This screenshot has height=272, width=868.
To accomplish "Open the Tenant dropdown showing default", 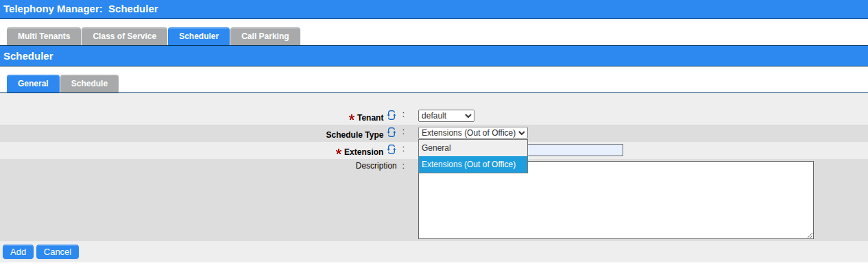I will (446, 116).
